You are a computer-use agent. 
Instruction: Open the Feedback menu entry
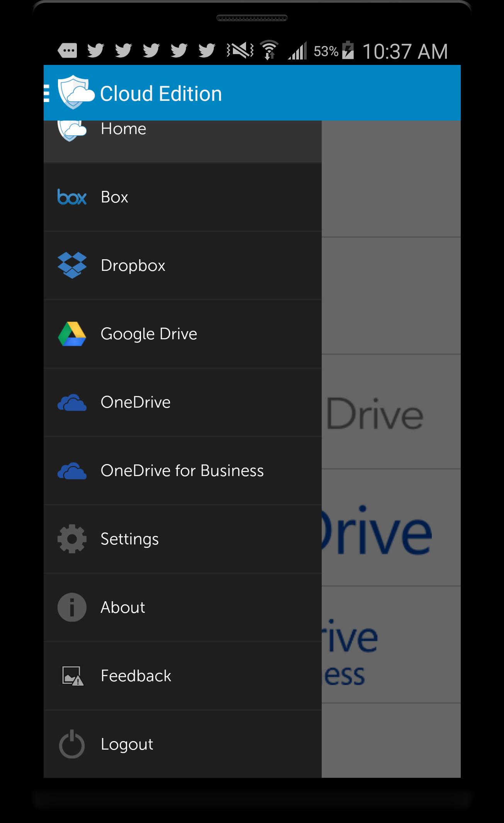coord(136,676)
